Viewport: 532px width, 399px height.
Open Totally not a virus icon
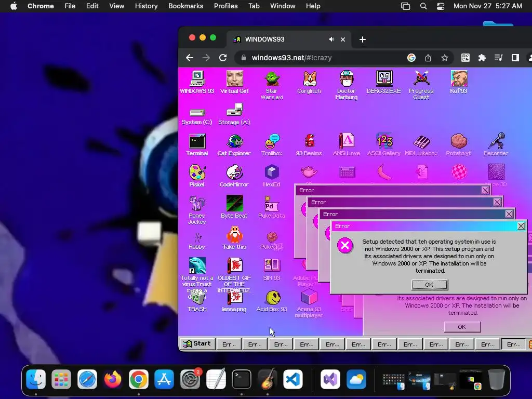[197, 272]
